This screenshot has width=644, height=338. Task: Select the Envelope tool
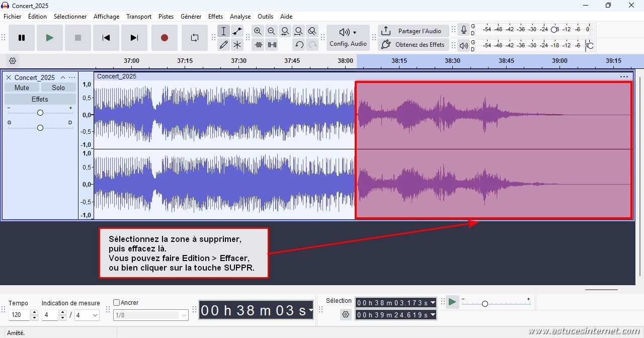pyautogui.click(x=237, y=31)
